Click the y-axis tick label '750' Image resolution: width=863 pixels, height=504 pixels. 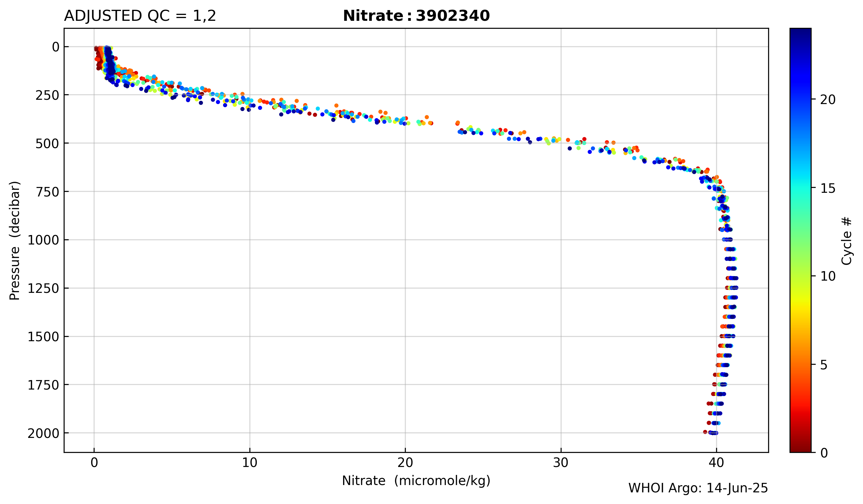[47, 192]
